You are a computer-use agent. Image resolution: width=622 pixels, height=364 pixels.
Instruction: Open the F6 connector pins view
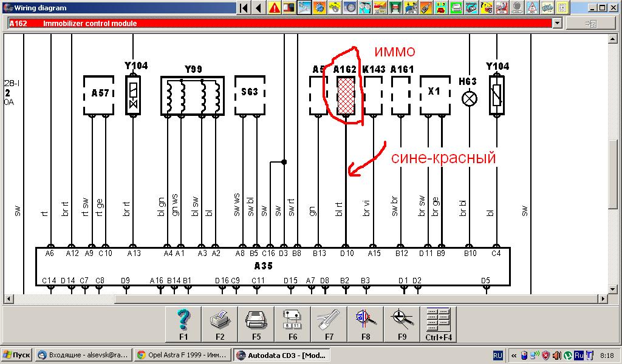293,325
